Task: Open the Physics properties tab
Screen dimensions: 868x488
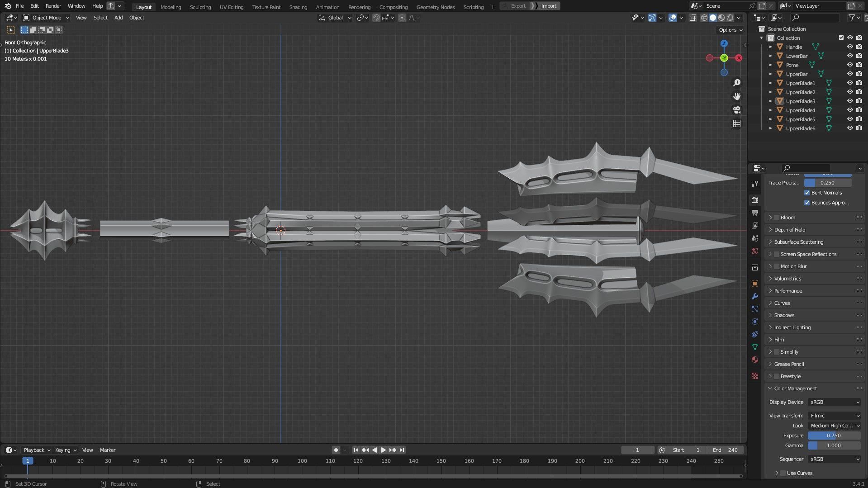Action: click(754, 322)
